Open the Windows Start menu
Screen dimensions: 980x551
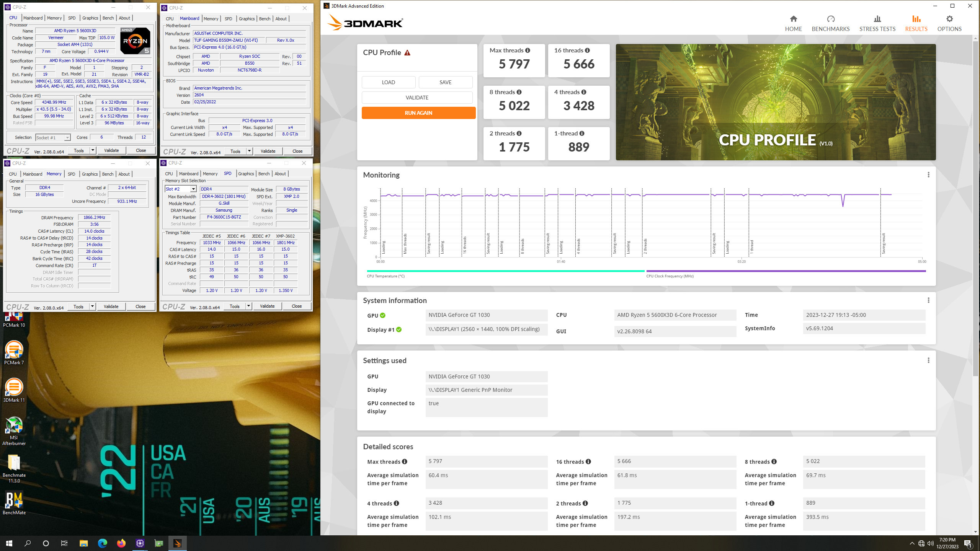pos(9,543)
